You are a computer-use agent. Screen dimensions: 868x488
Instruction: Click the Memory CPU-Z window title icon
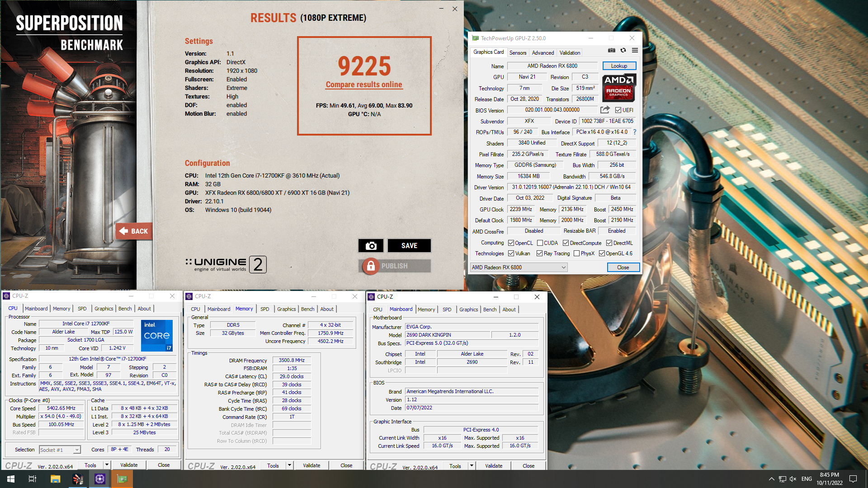[189, 296]
